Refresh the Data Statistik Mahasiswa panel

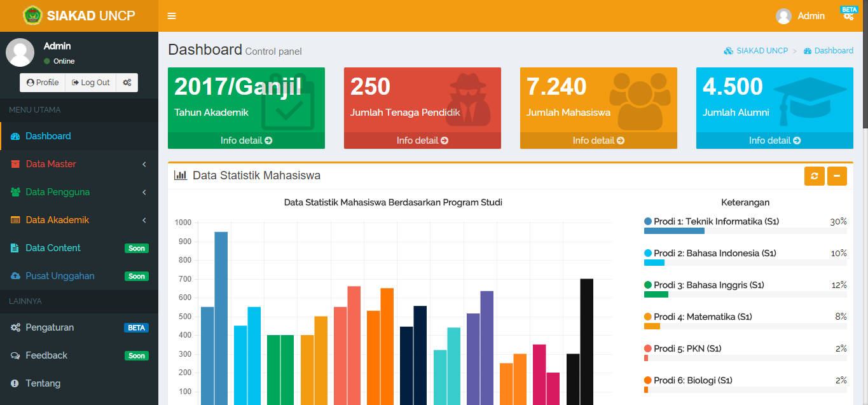814,176
